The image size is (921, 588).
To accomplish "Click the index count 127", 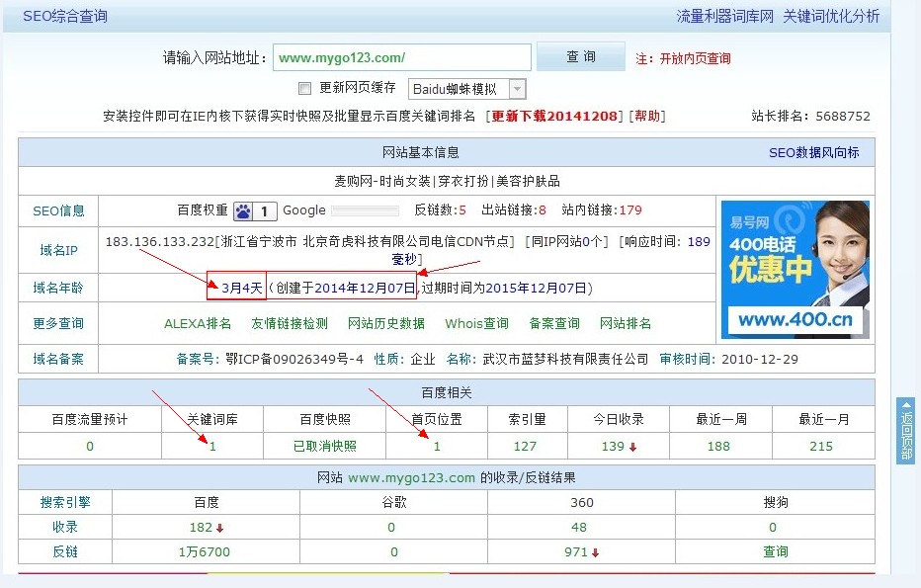I will coord(525,447).
